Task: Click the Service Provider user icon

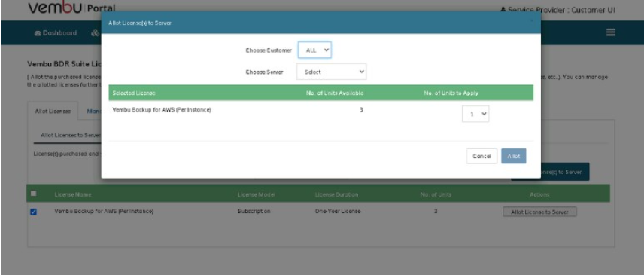Action: click(x=503, y=10)
